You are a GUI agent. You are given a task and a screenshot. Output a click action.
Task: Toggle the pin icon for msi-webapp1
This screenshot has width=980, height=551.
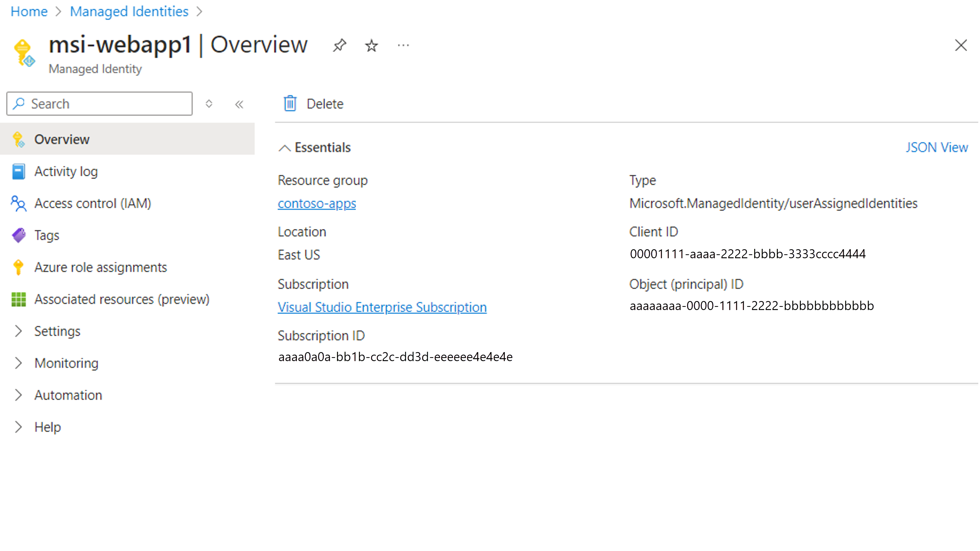coord(341,45)
